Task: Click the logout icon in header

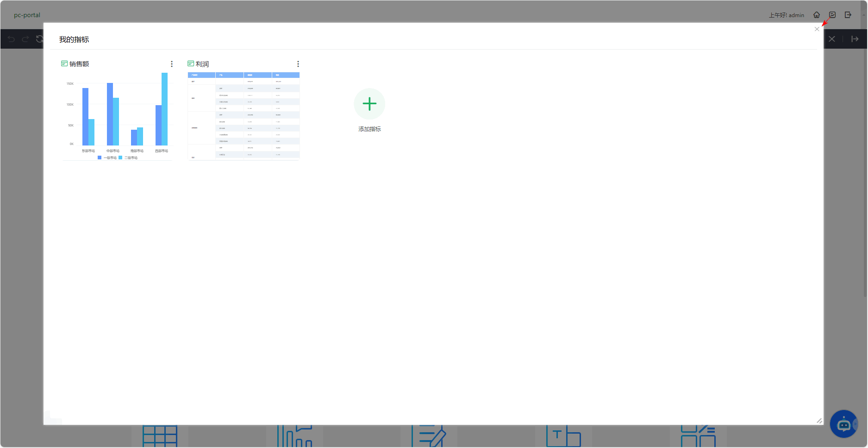Action: pos(848,15)
